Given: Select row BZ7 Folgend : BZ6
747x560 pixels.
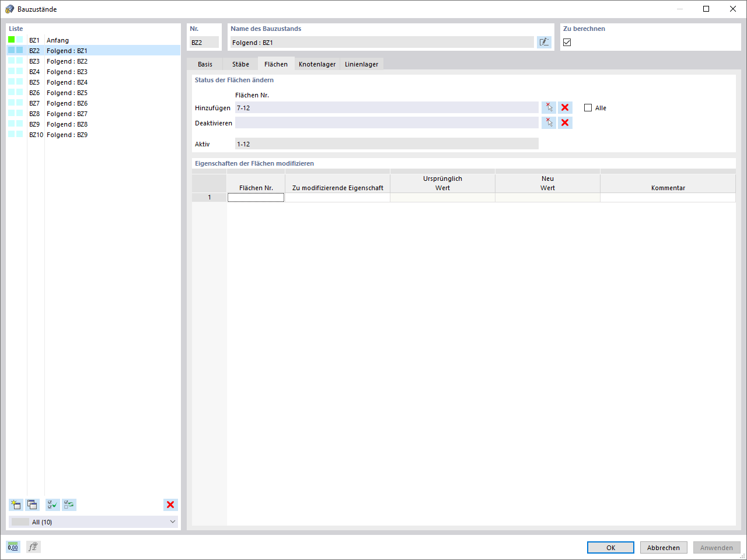Looking at the screenshot, I should [x=93, y=103].
